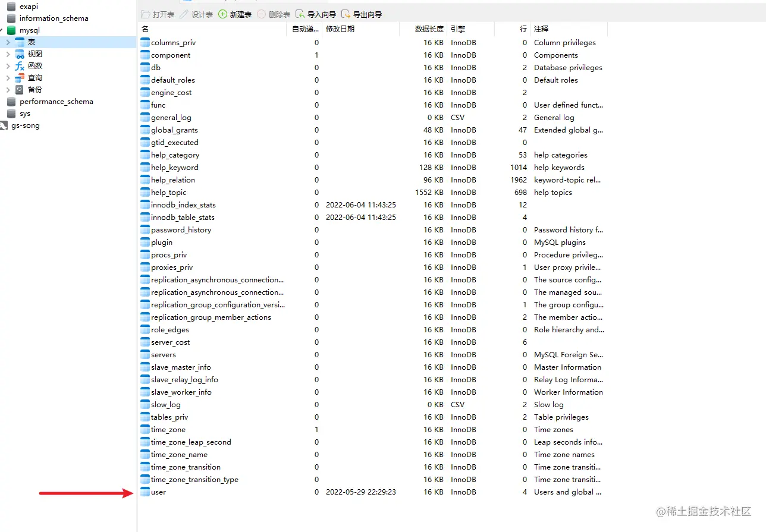The width and height of the screenshot is (766, 532).
Task: Click 导出向导 (export wizard) toolbar button
Action: pyautogui.click(x=362, y=14)
